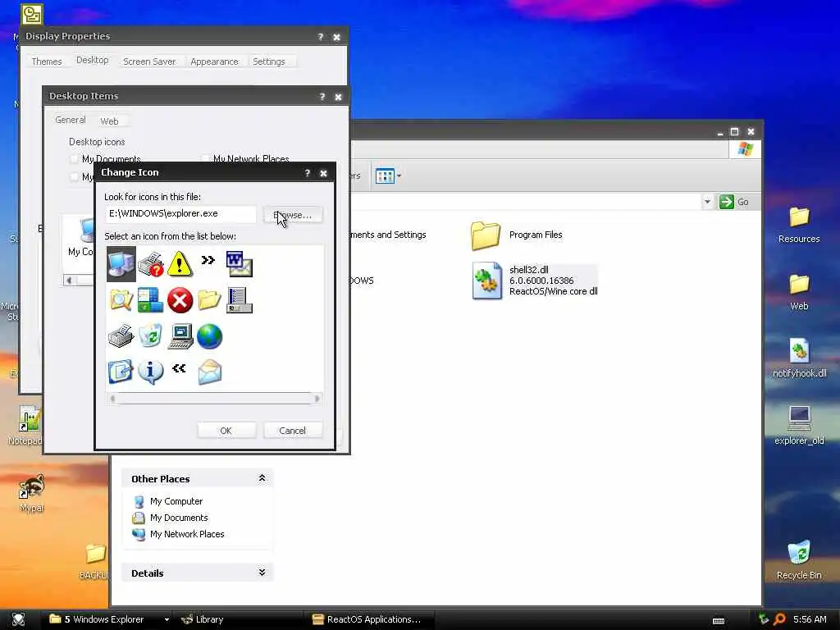Image resolution: width=840 pixels, height=630 pixels.
Task: Open the Recycle Bin on desktop
Action: (x=799, y=560)
